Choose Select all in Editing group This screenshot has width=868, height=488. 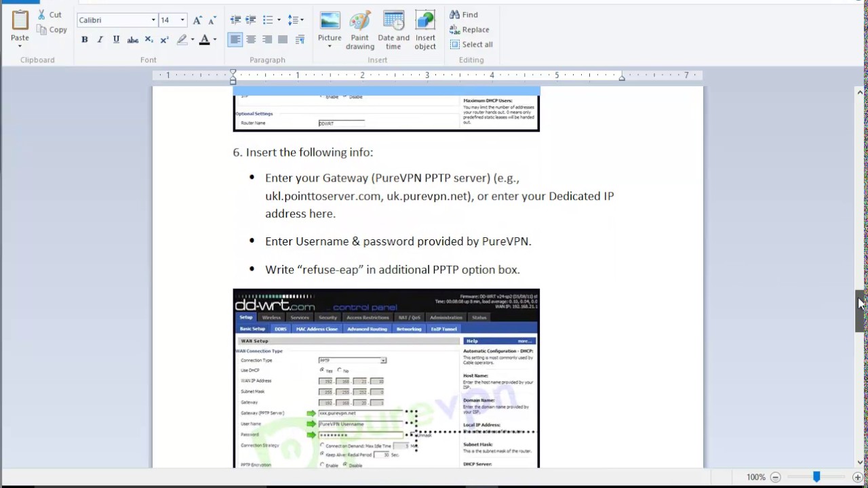471,44
